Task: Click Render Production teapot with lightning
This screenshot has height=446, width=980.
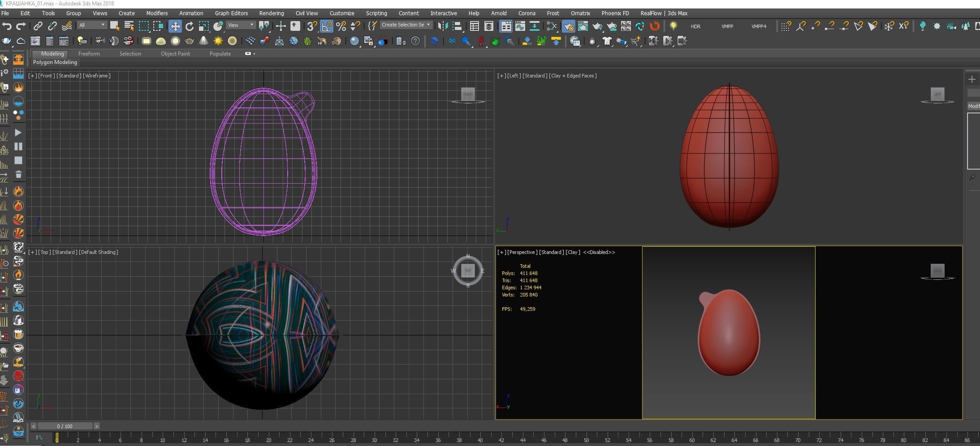Action: point(597,26)
